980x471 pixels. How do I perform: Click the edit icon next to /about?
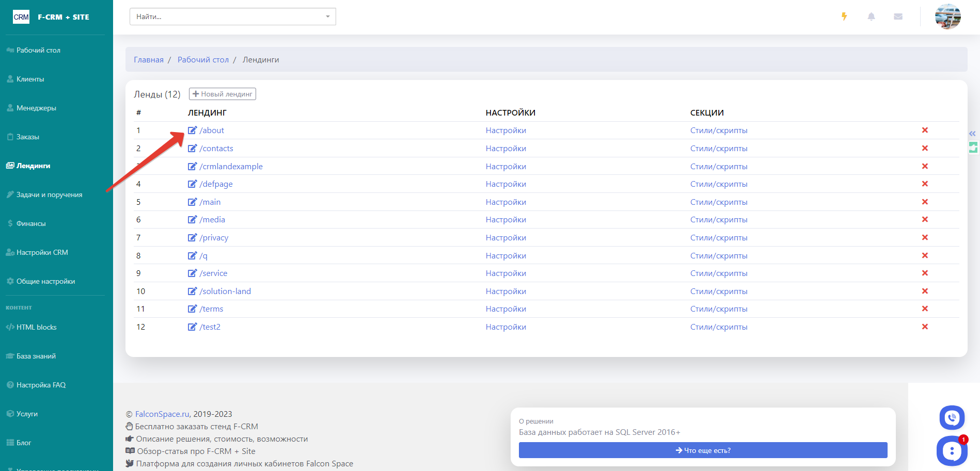click(192, 131)
